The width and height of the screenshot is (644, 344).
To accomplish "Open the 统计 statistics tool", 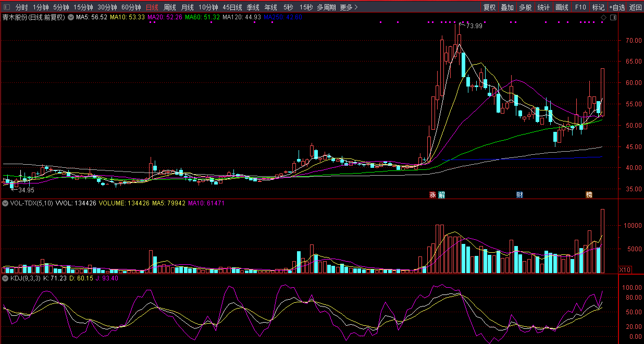I will 543,7.
